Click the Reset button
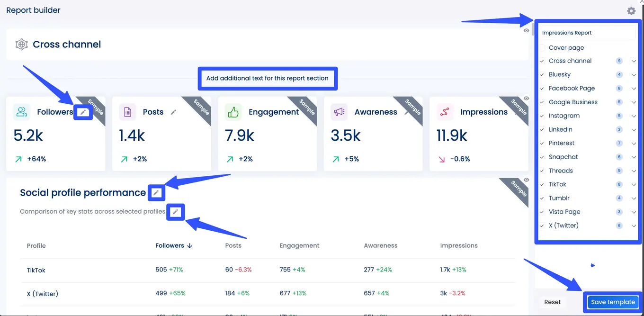644x316 pixels. (552, 302)
